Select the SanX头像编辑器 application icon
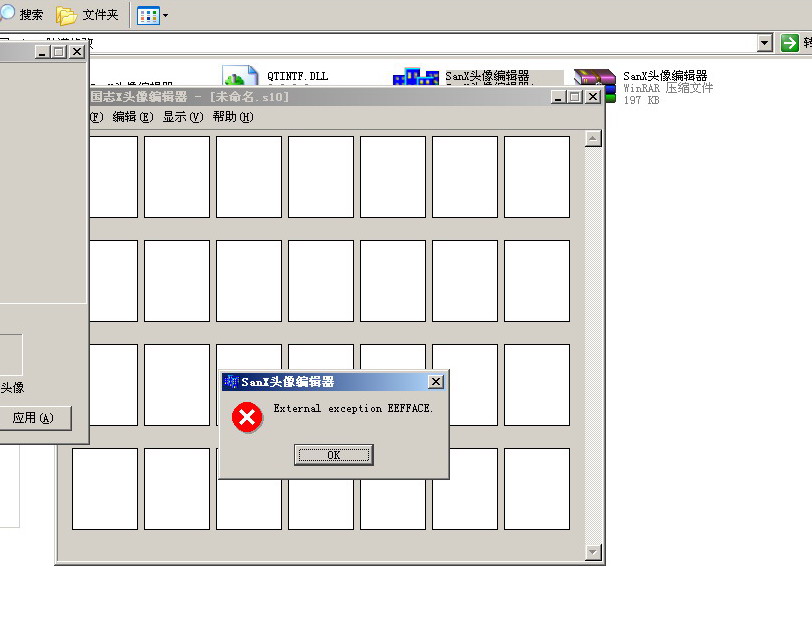 pyautogui.click(x=416, y=77)
